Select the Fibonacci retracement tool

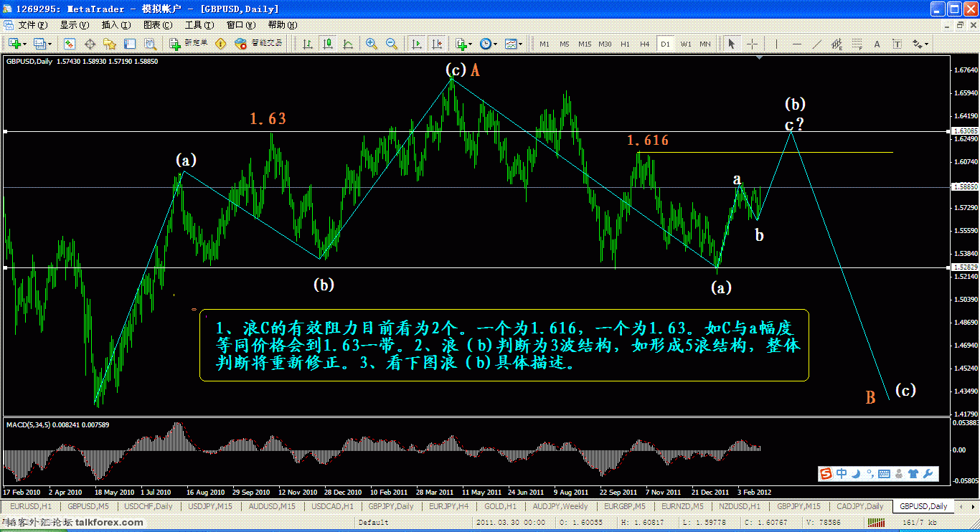tap(857, 44)
